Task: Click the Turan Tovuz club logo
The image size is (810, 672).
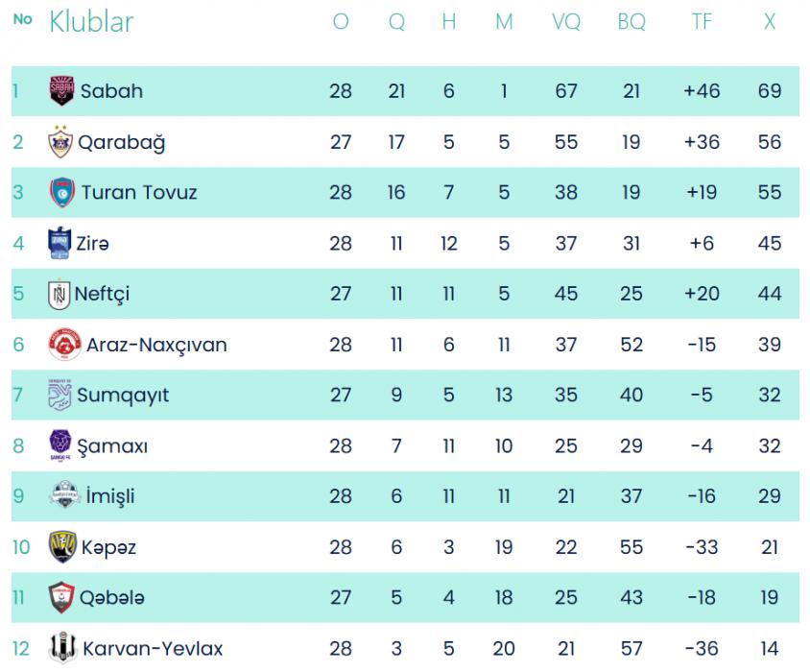Action: point(62,193)
